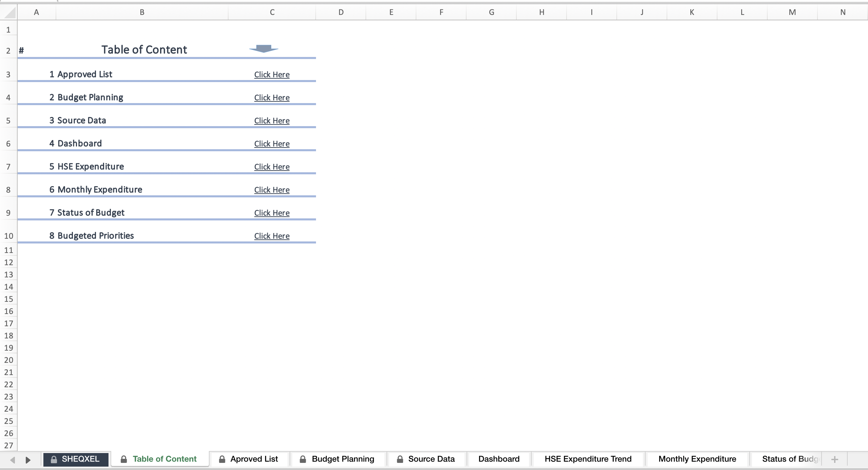Switch to Budget Planning sheet tab
This screenshot has height=470, width=868.
coord(338,459)
